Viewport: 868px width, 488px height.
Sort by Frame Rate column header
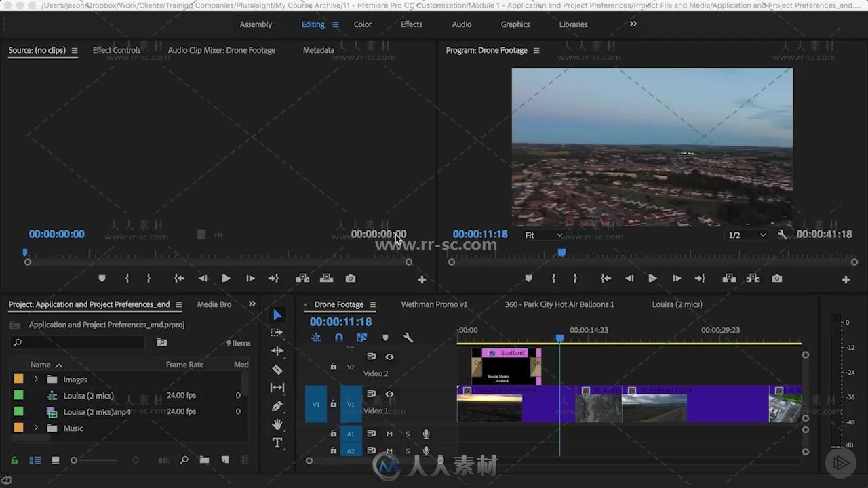[x=184, y=365]
